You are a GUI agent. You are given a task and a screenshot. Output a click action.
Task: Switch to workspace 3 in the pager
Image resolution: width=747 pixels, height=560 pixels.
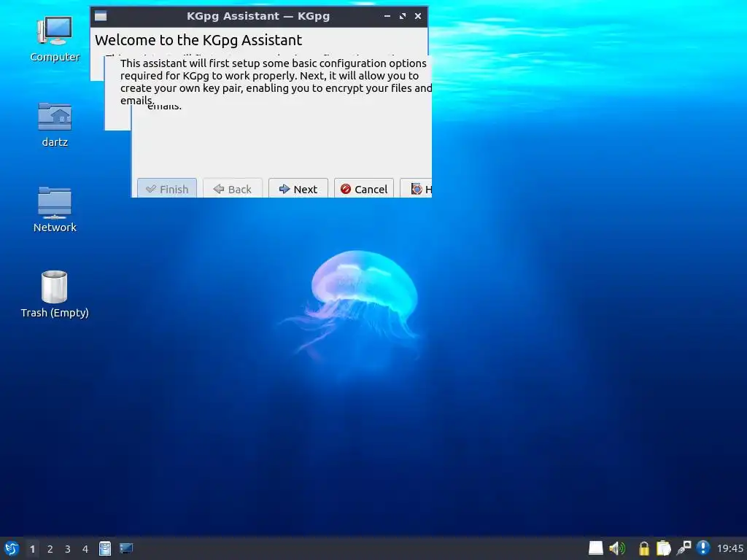click(x=68, y=549)
